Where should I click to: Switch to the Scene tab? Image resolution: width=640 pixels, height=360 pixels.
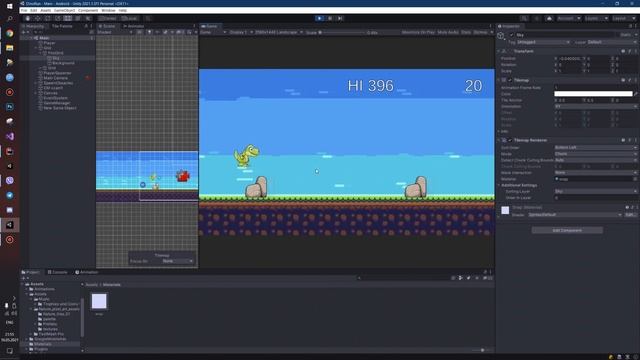pos(107,26)
